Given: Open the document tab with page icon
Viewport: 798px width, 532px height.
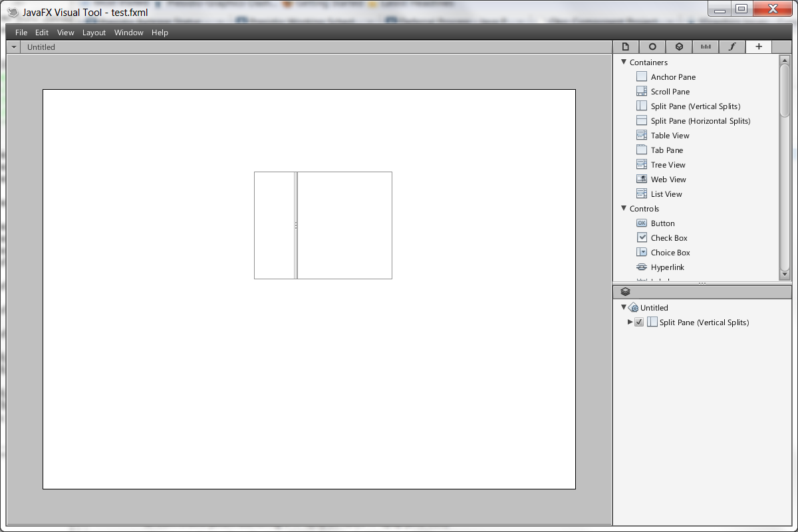Looking at the screenshot, I should click(625, 47).
